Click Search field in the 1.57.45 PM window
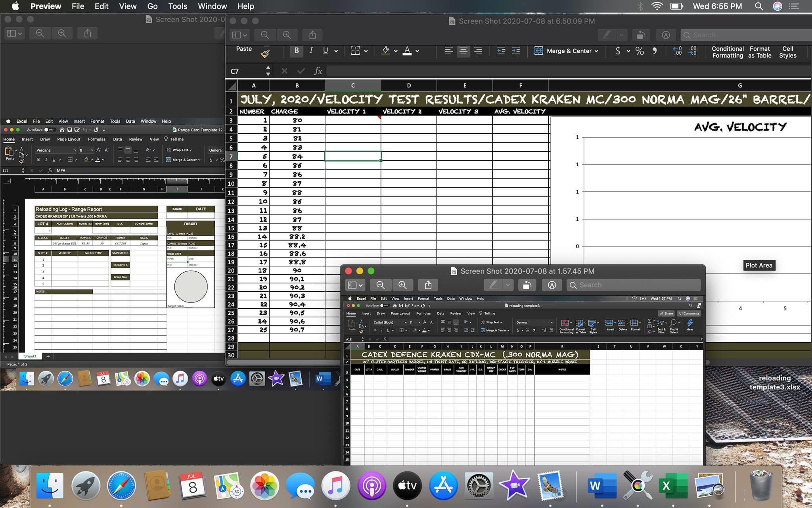Viewport: 812px width, 508px height. click(x=634, y=285)
